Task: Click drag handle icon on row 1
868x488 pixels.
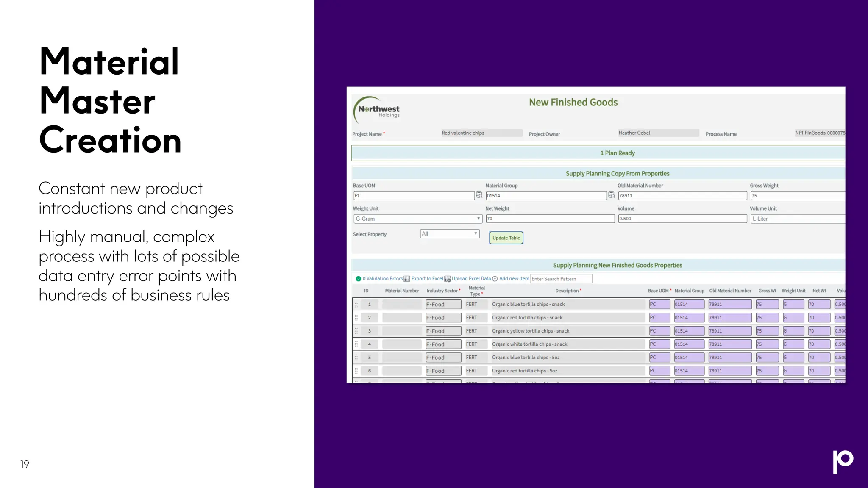Action: (x=356, y=305)
